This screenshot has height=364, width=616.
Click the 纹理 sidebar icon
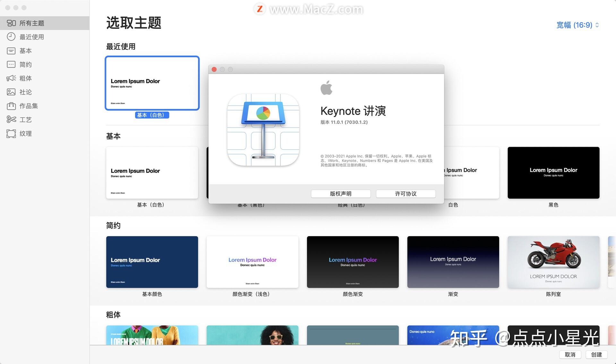[12, 133]
